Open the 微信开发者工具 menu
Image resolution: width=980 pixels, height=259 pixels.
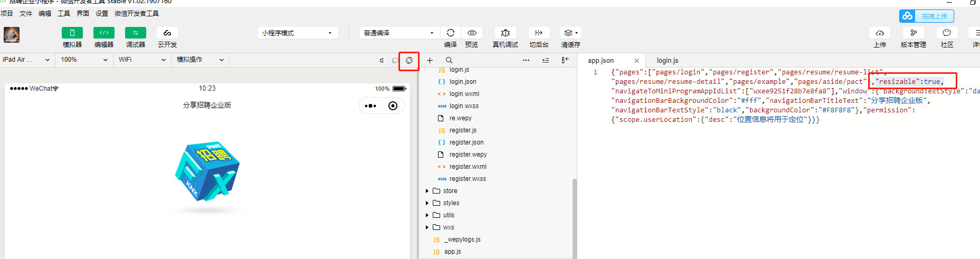[x=137, y=14]
